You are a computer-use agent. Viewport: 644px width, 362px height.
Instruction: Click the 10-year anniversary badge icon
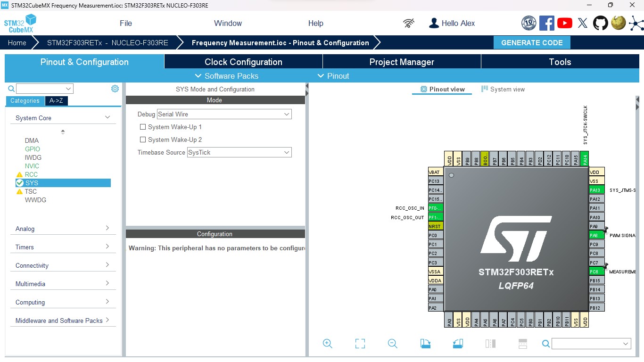[529, 23]
